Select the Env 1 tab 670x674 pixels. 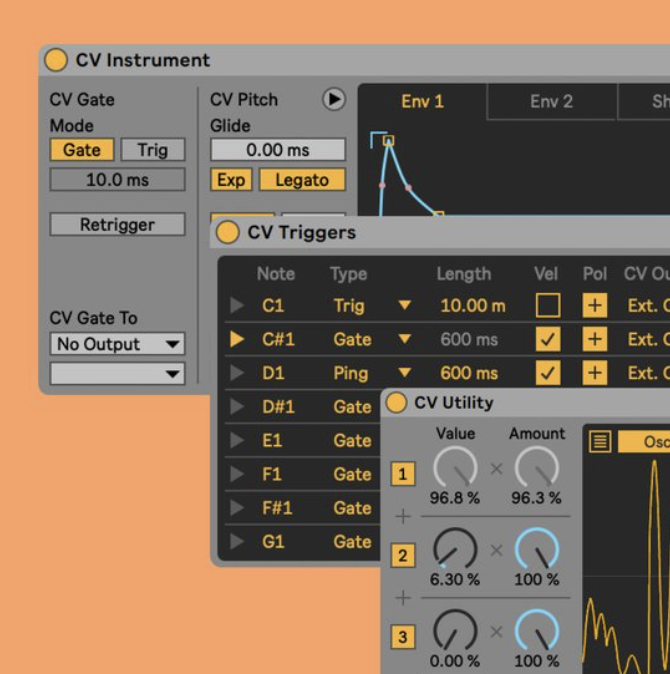[x=422, y=101]
